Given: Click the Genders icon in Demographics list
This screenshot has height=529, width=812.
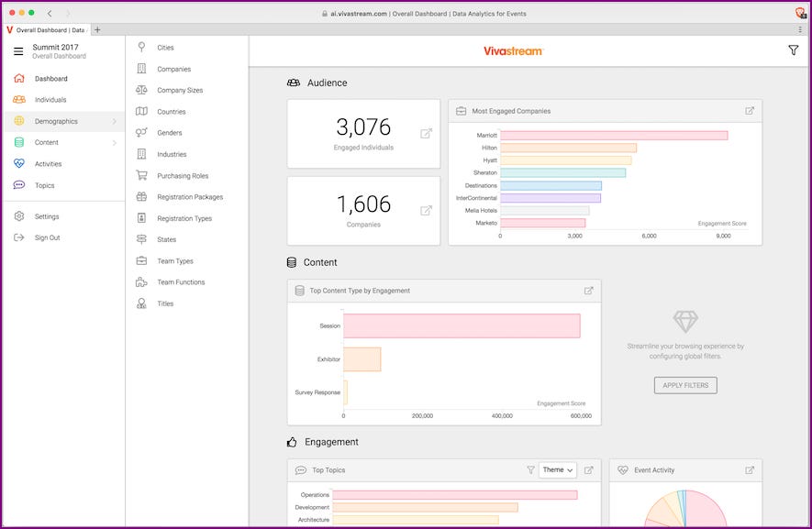Looking at the screenshot, I should [142, 132].
